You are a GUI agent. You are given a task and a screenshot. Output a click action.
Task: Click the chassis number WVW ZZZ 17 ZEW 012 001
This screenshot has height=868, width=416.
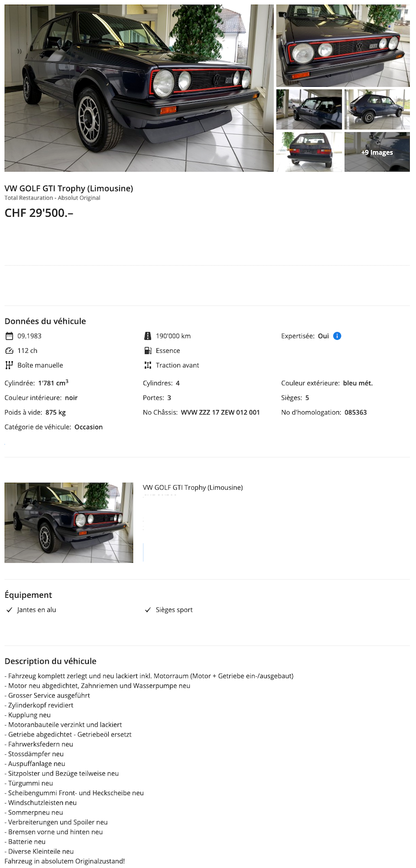(220, 412)
